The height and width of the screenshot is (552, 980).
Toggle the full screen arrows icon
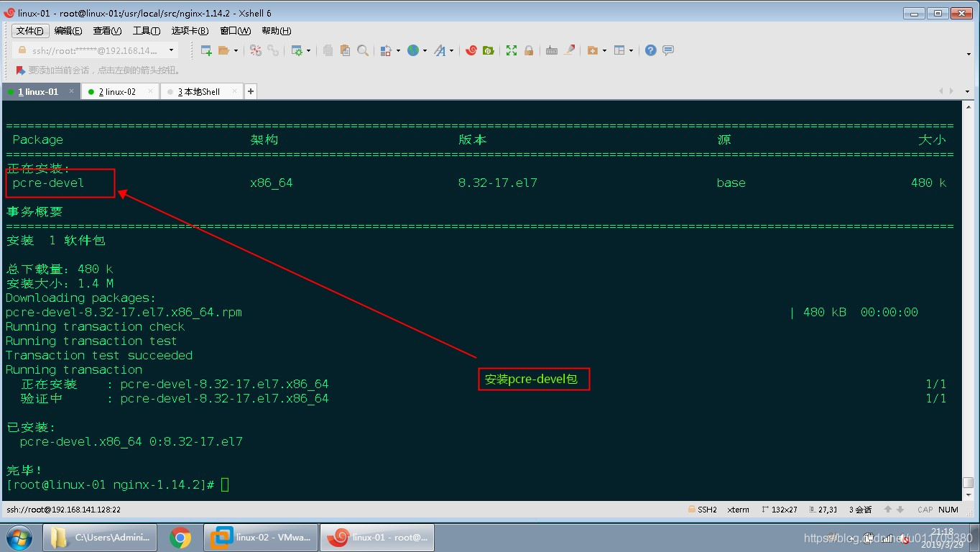512,50
